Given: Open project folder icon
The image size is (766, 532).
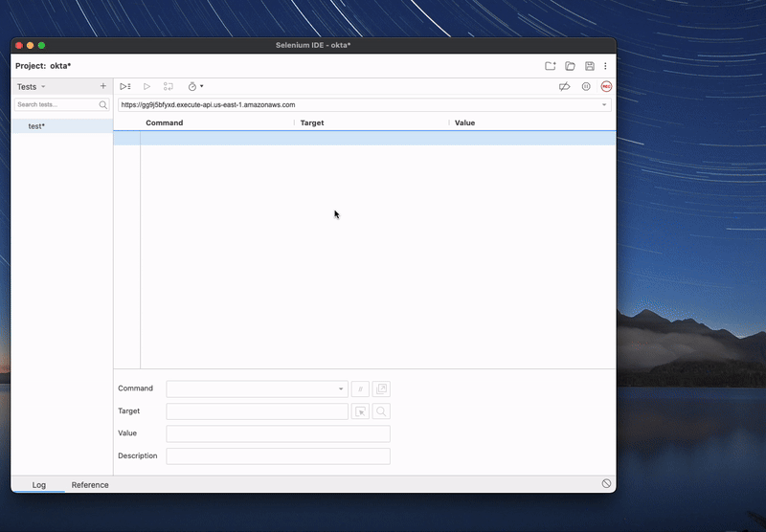Looking at the screenshot, I should pos(570,66).
